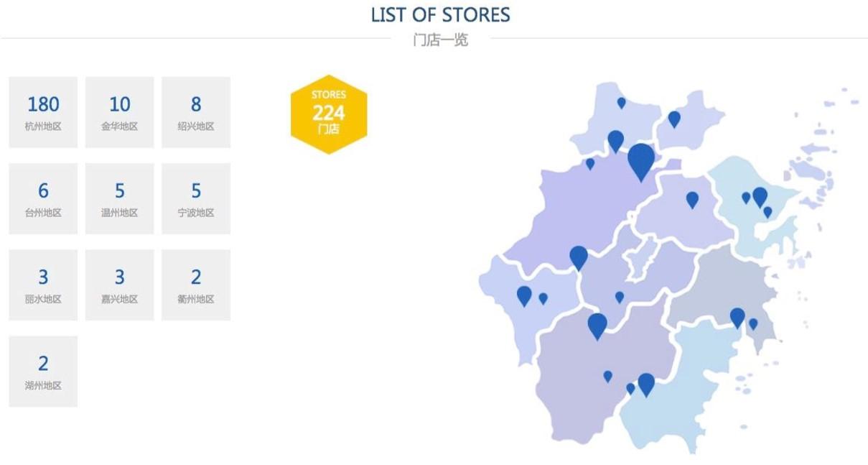
Task: Select the 180 杭州地区 store tile
Action: [x=43, y=112]
